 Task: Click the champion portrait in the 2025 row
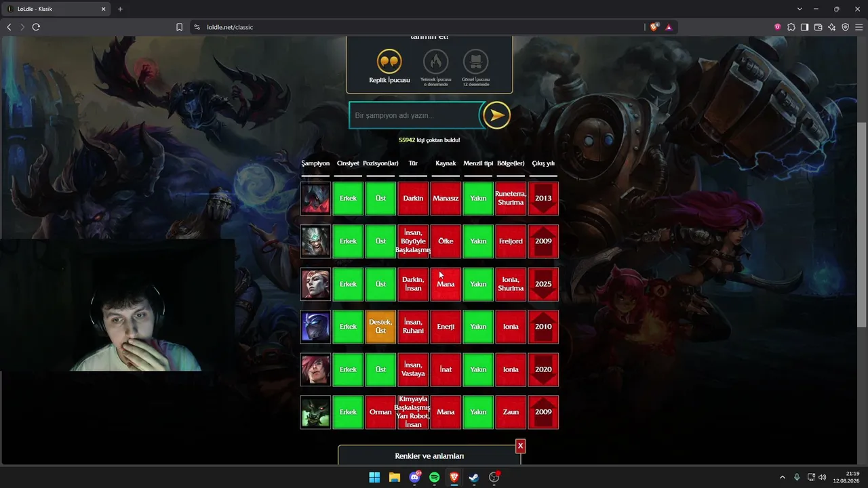pos(315,284)
